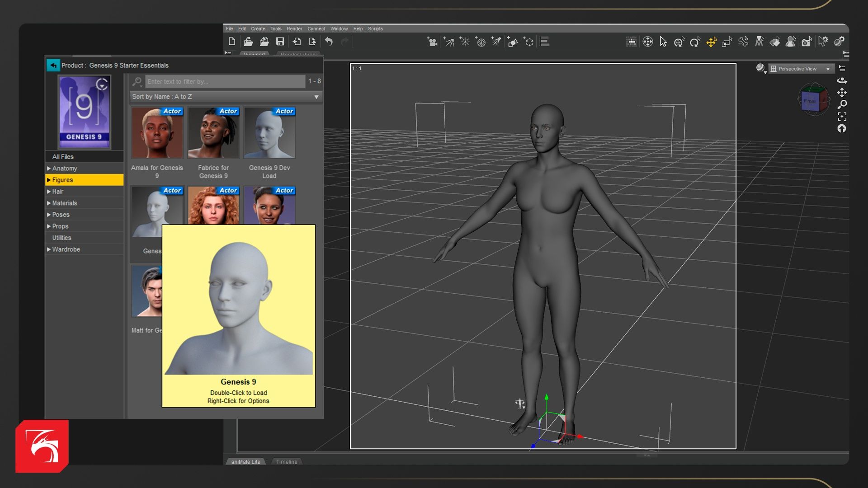
Task: Open the File menu
Action: (x=229, y=29)
